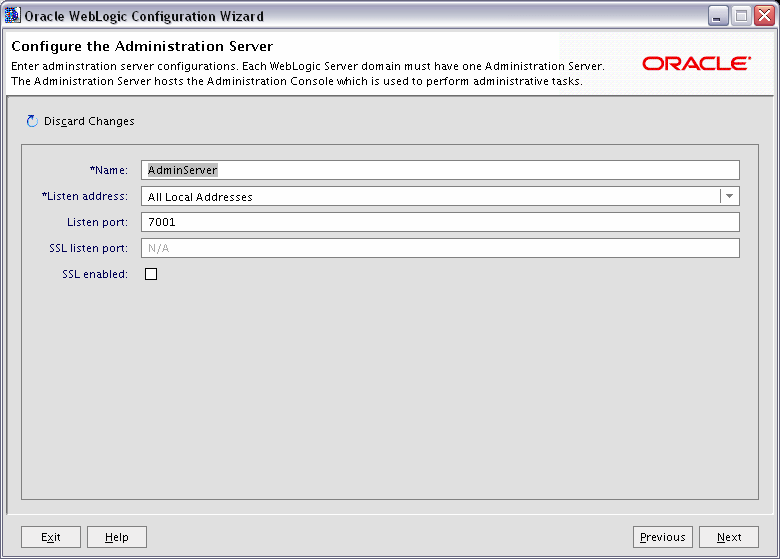This screenshot has width=780, height=559.
Task: Click the Oracle logo
Action: point(696,64)
